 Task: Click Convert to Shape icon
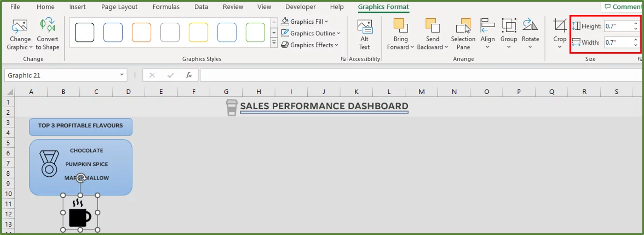point(47,25)
